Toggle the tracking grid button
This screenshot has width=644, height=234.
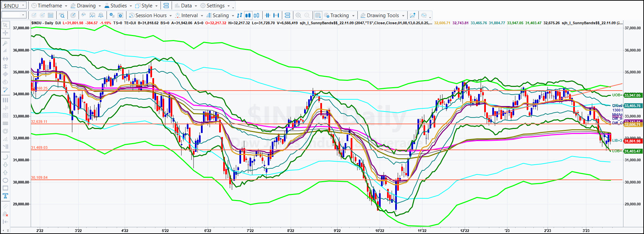tap(318, 15)
